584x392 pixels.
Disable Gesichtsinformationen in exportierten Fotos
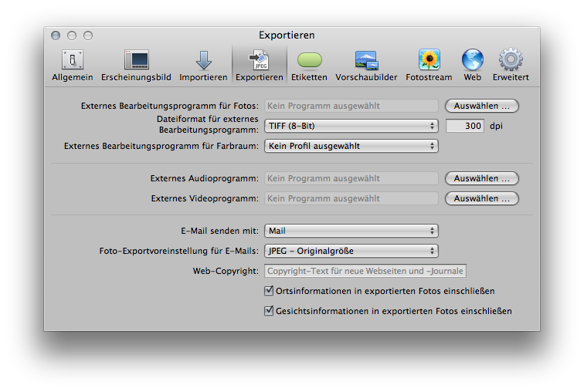point(269,311)
